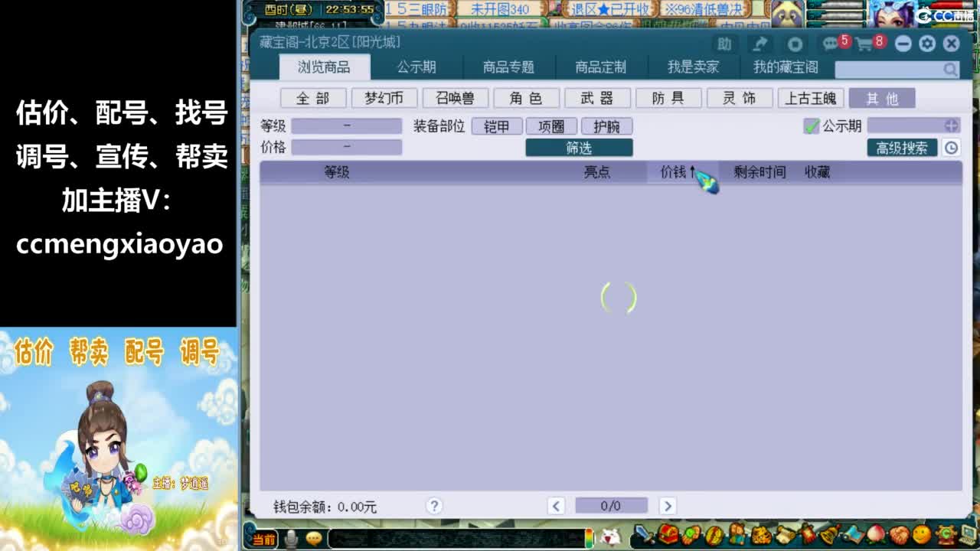This screenshot has width=980, height=551.
Task: Click the golden bell icon in bottom toolbar
Action: tap(829, 534)
